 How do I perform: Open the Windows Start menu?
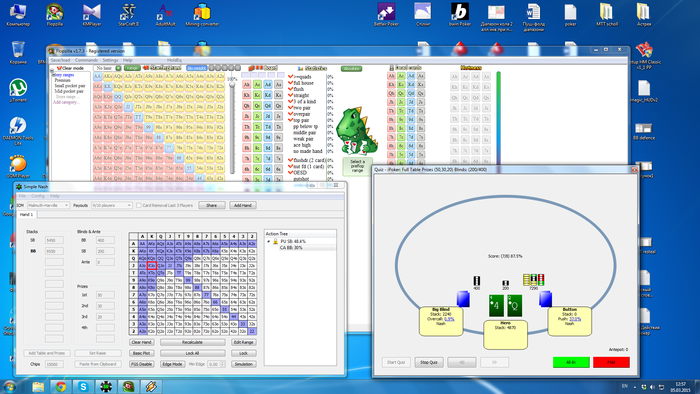(x=10, y=386)
